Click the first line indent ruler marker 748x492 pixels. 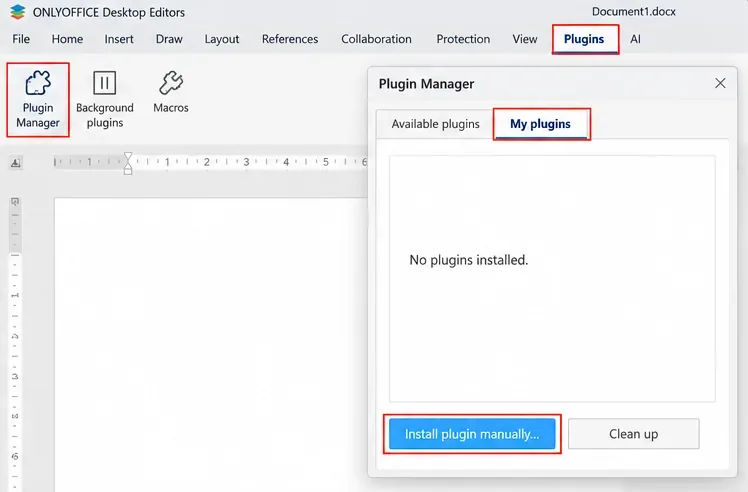coord(128,157)
